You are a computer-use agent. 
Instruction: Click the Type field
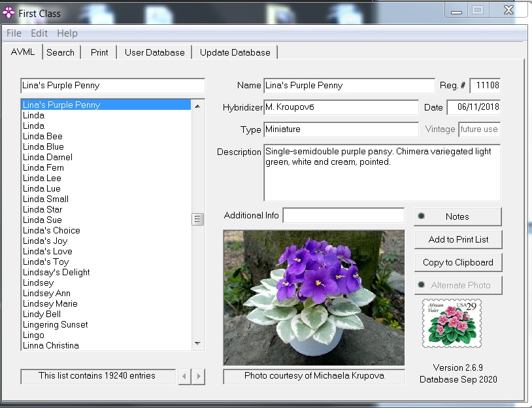tap(341, 129)
